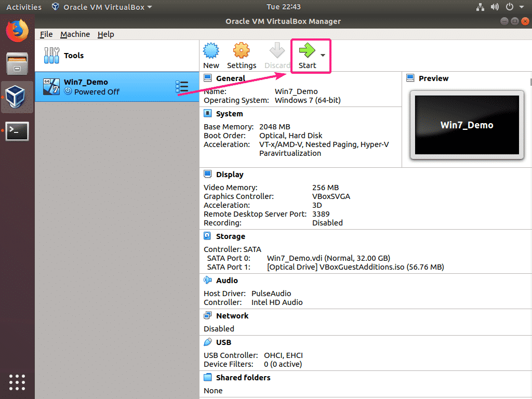This screenshot has height=399, width=532.
Task: Open the Machine menu
Action: tap(75, 34)
